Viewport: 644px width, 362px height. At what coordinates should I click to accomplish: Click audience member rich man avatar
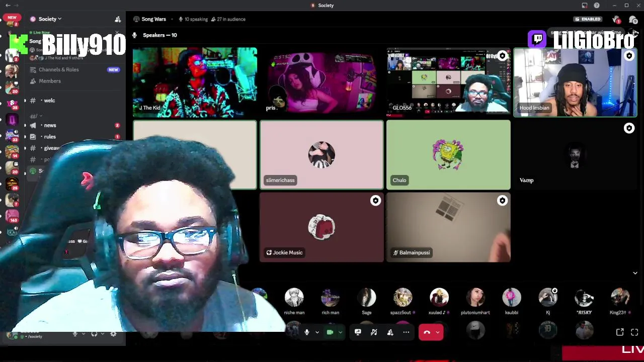coord(330,297)
